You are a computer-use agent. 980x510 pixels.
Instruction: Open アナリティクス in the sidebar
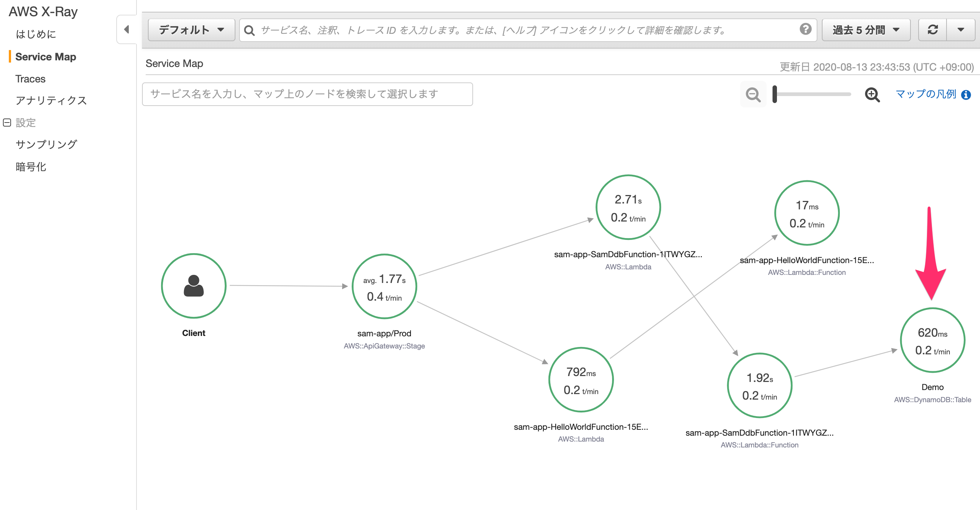coord(52,100)
